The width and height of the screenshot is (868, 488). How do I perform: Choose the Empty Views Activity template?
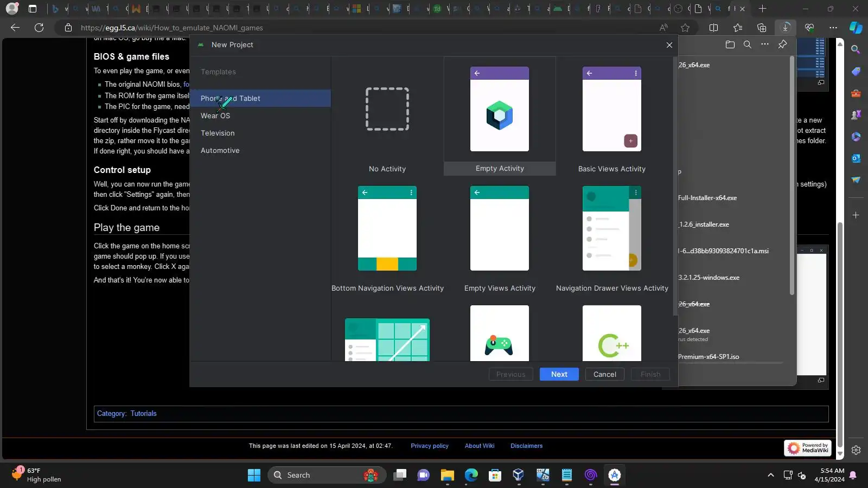tap(500, 235)
